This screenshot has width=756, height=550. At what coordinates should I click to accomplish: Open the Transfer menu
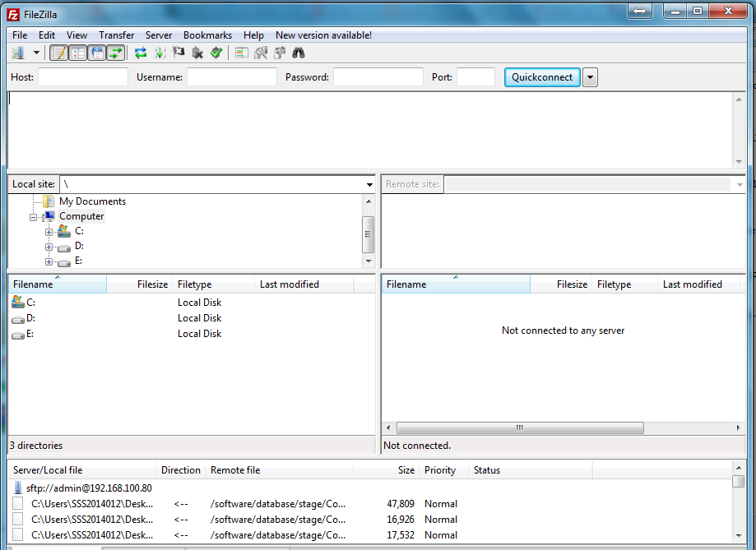(x=116, y=35)
